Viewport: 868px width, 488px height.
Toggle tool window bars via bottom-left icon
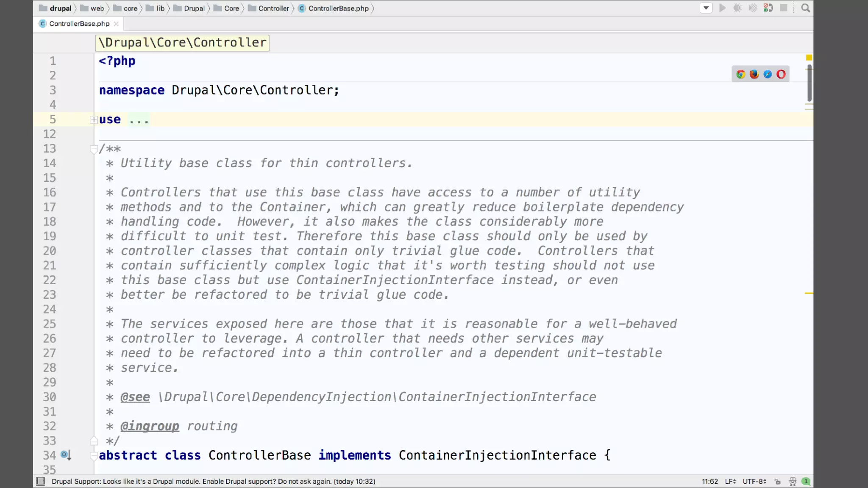(x=41, y=482)
